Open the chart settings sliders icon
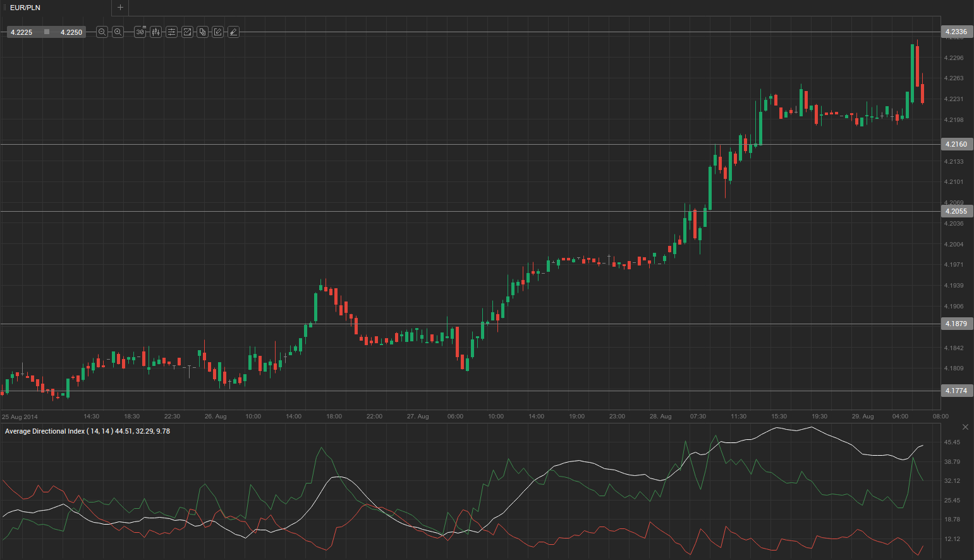The height and width of the screenshot is (560, 974). tap(171, 32)
